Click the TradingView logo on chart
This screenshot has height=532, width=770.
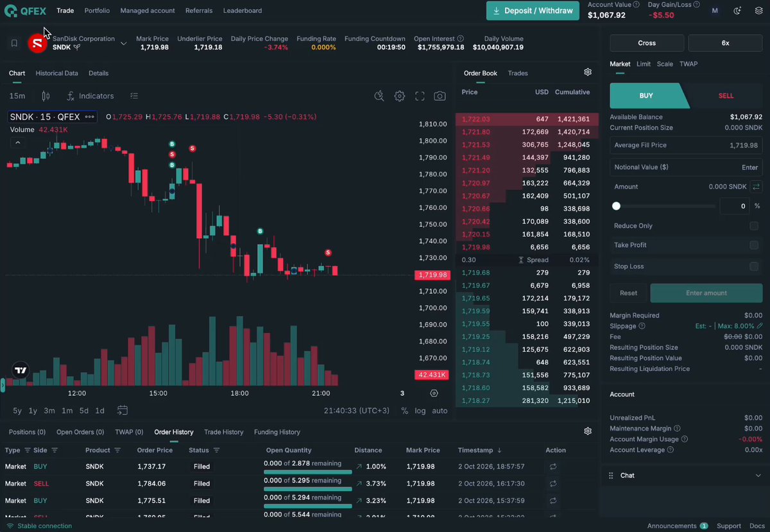point(21,370)
